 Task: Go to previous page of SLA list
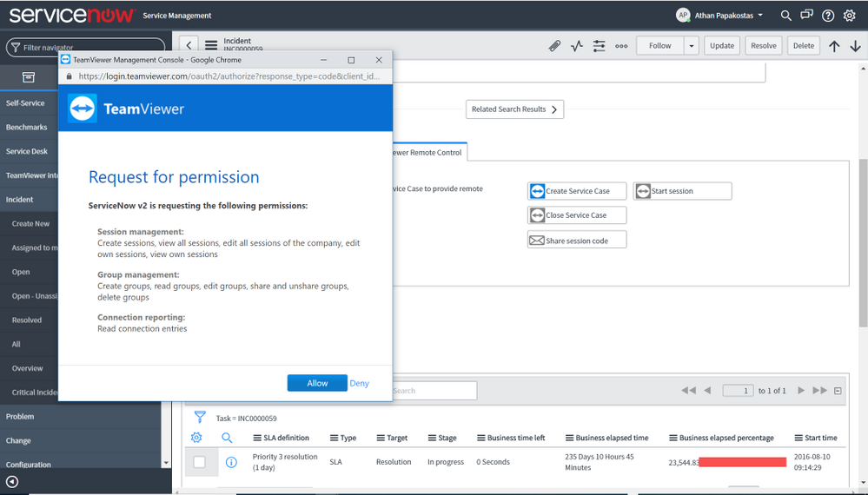(707, 391)
